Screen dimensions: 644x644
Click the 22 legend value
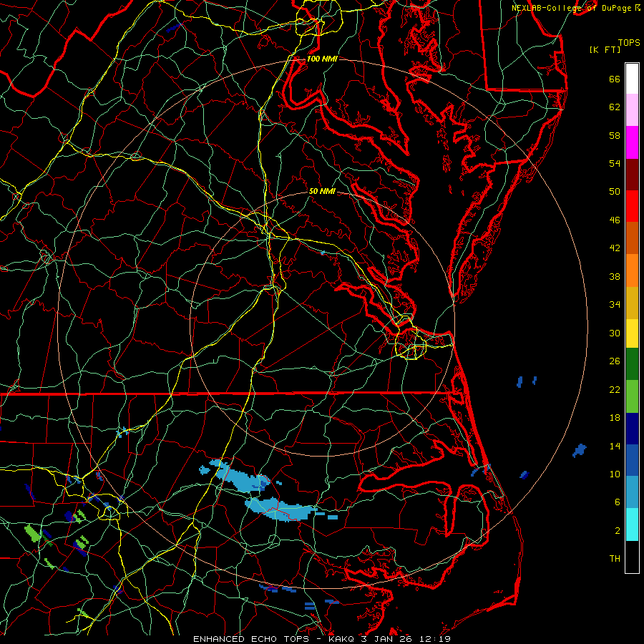click(615, 389)
